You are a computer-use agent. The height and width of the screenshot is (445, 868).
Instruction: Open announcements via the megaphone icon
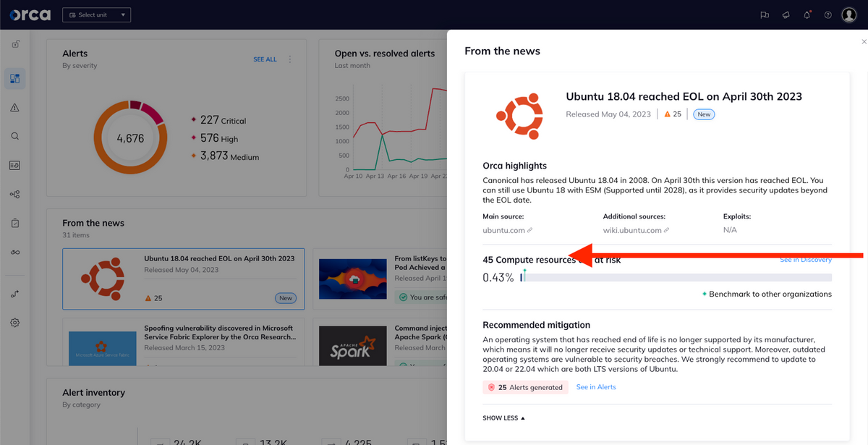786,14
